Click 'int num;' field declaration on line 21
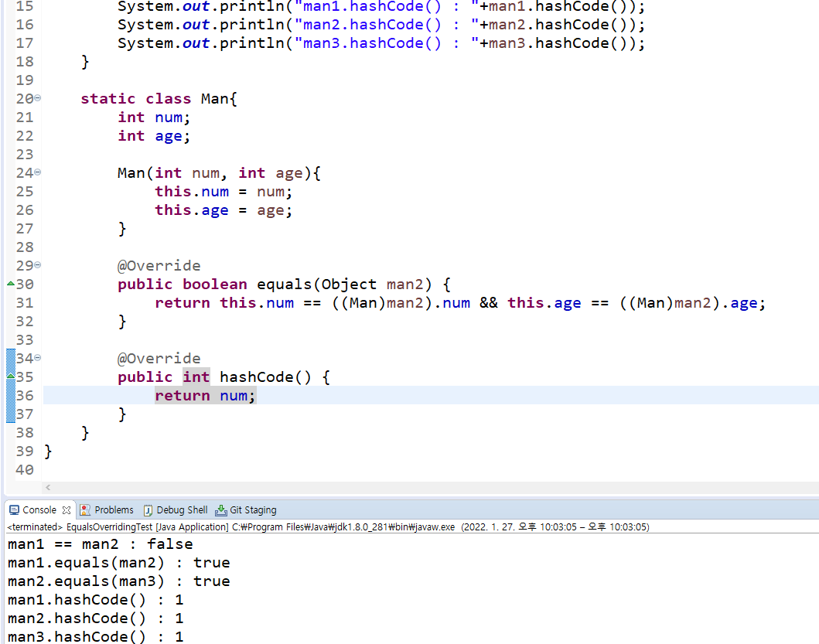This screenshot has width=819, height=644. coord(154,118)
